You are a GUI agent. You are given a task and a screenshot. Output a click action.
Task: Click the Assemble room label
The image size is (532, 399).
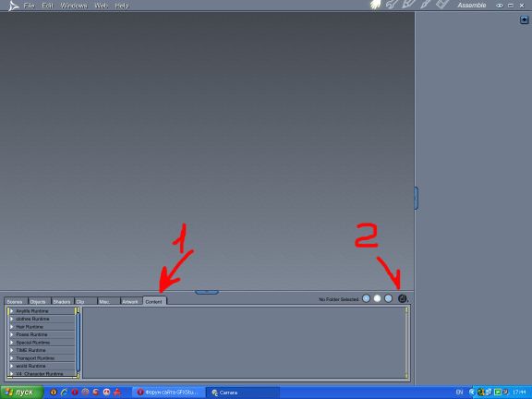pos(472,6)
